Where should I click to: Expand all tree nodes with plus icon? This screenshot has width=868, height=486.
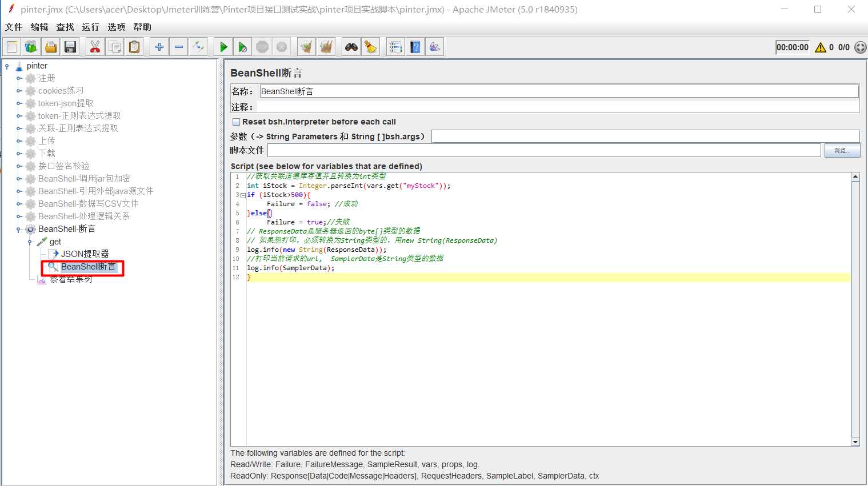[159, 47]
